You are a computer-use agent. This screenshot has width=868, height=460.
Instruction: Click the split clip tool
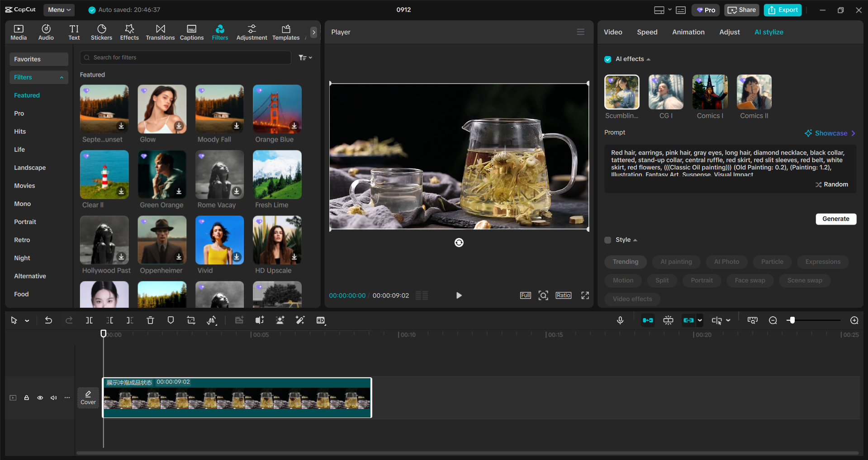tap(89, 320)
